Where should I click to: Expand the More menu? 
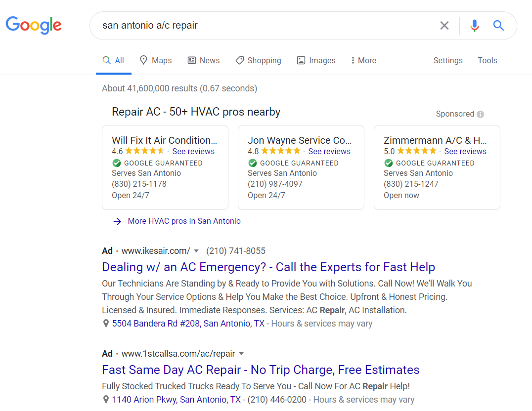click(364, 61)
